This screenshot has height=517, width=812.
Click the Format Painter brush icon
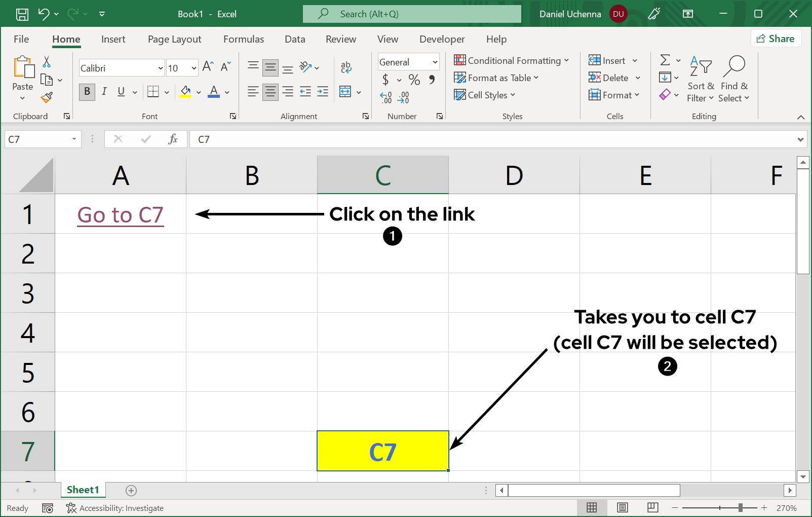(47, 97)
